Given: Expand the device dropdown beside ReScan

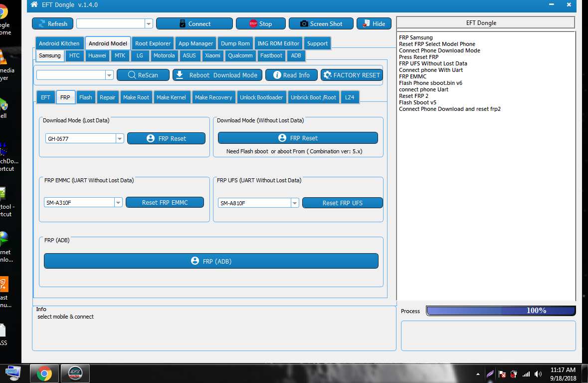Looking at the screenshot, I should coord(109,75).
